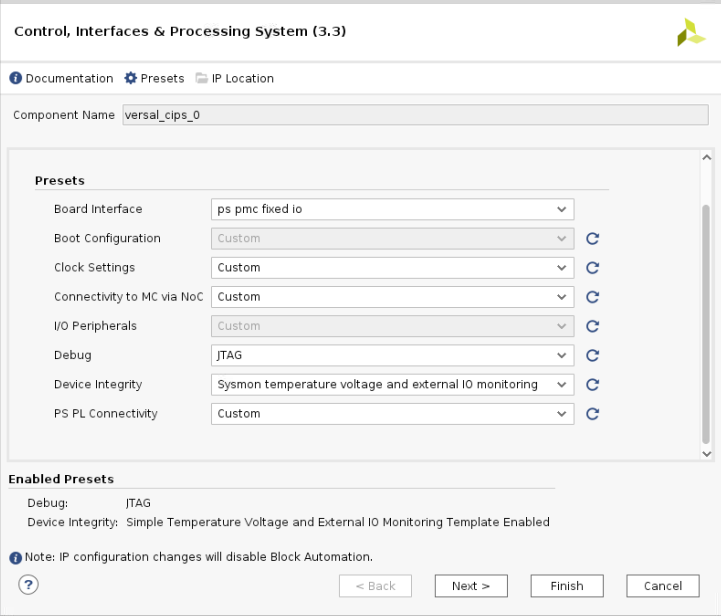Reset Connectivity to MC via NoC preset
The image size is (721, 616).
(592, 297)
